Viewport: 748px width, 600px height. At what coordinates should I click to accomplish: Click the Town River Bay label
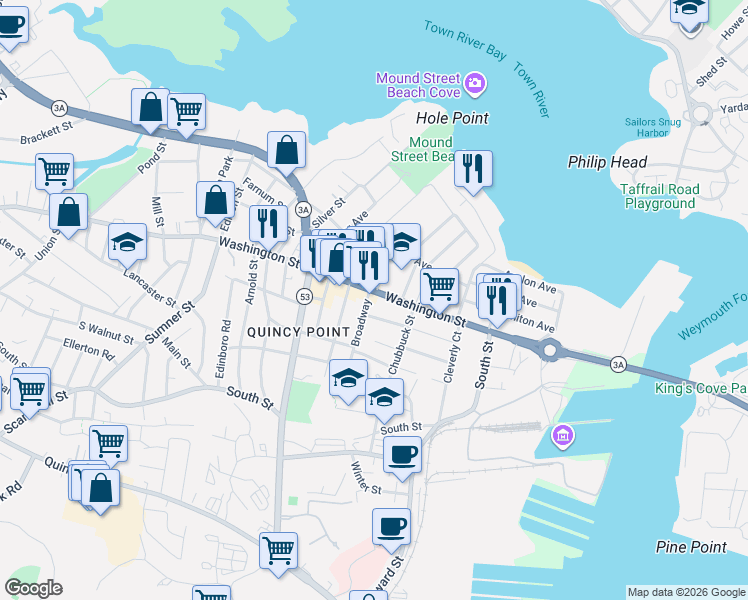465,41
